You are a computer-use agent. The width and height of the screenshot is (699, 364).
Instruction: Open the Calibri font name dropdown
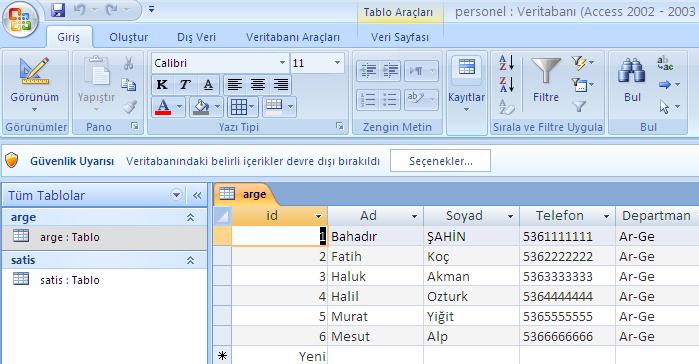tap(282, 63)
